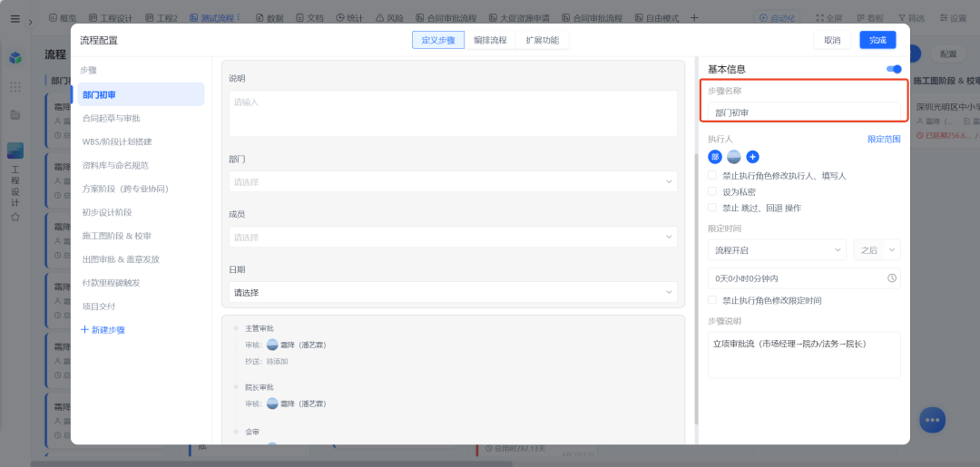The height and width of the screenshot is (467, 980).
Task: Open the hamburger menu at top left
Action: click(15, 18)
